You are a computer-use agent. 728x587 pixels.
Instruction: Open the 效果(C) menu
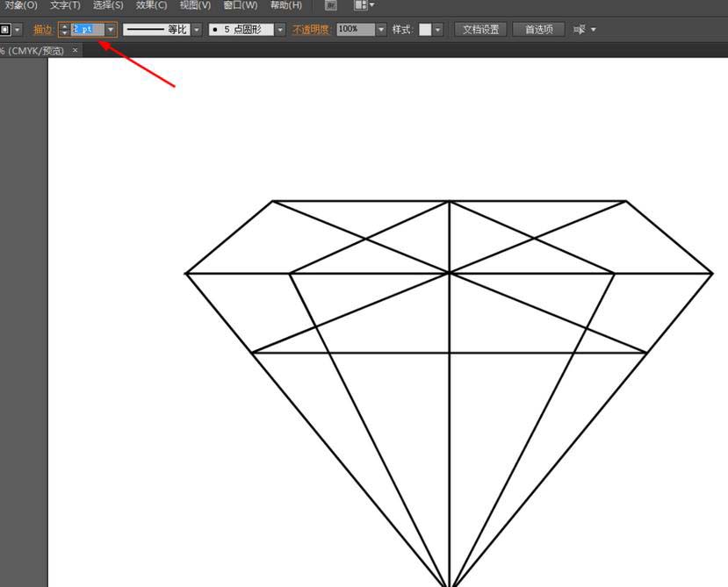(x=151, y=5)
